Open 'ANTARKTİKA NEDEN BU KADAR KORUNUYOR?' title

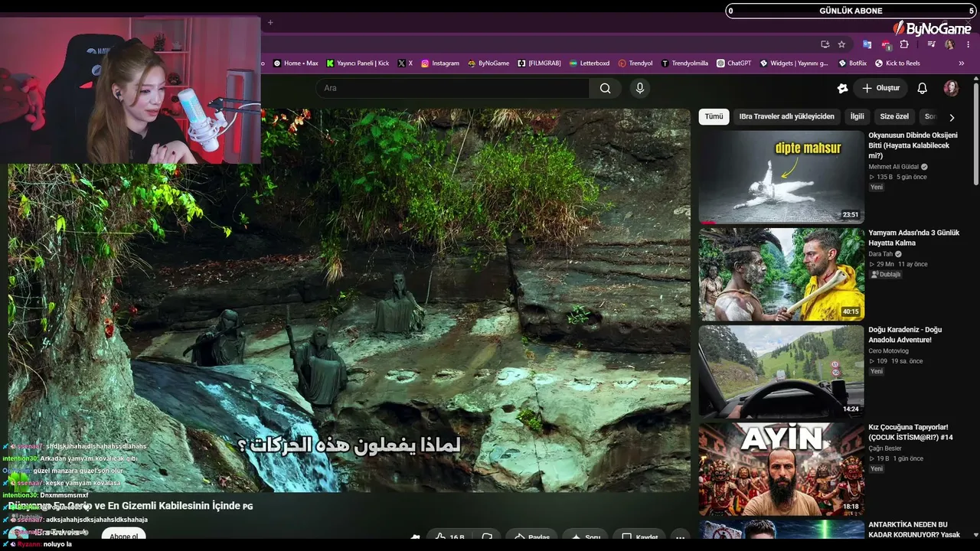914,530
